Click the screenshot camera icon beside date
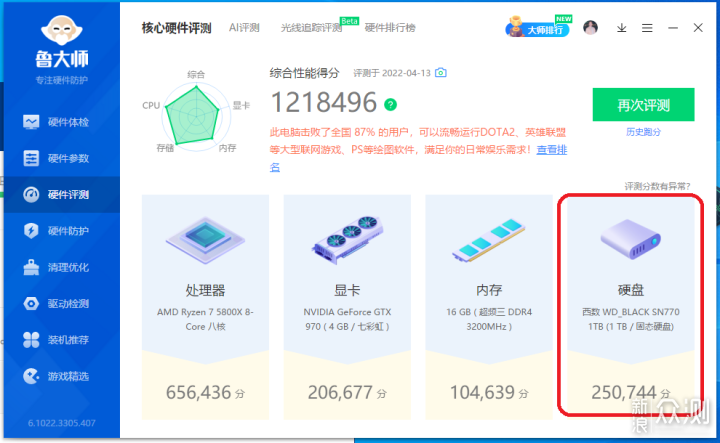 [440, 73]
